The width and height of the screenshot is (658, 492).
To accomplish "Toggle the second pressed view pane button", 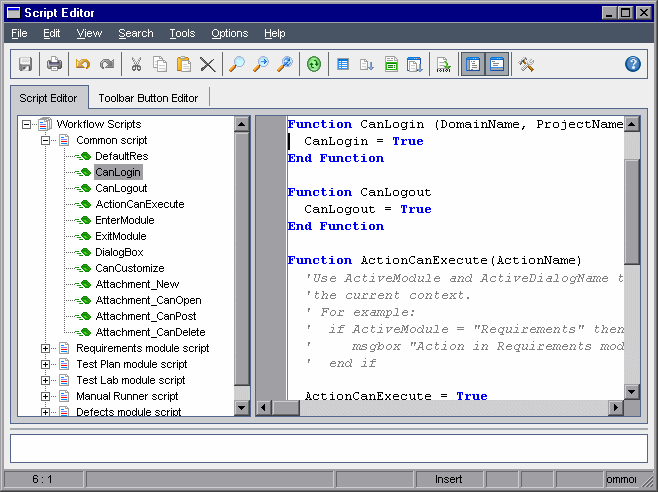I will 496,64.
